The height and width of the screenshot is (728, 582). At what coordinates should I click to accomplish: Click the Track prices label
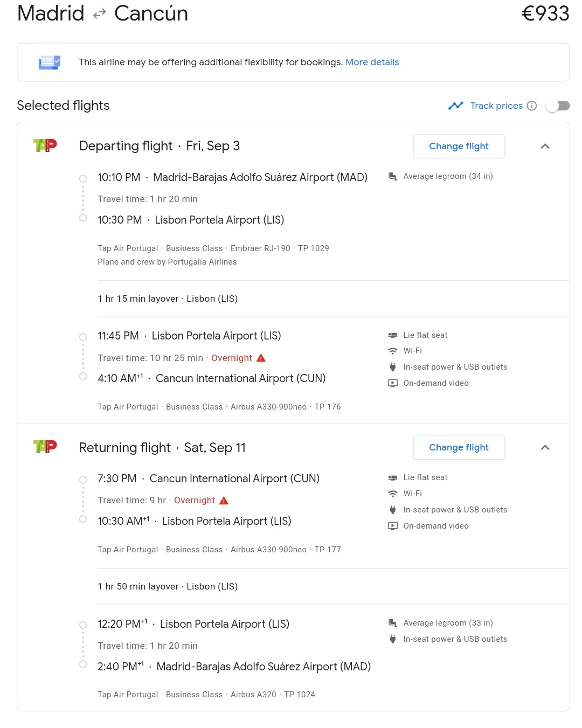pyautogui.click(x=496, y=106)
